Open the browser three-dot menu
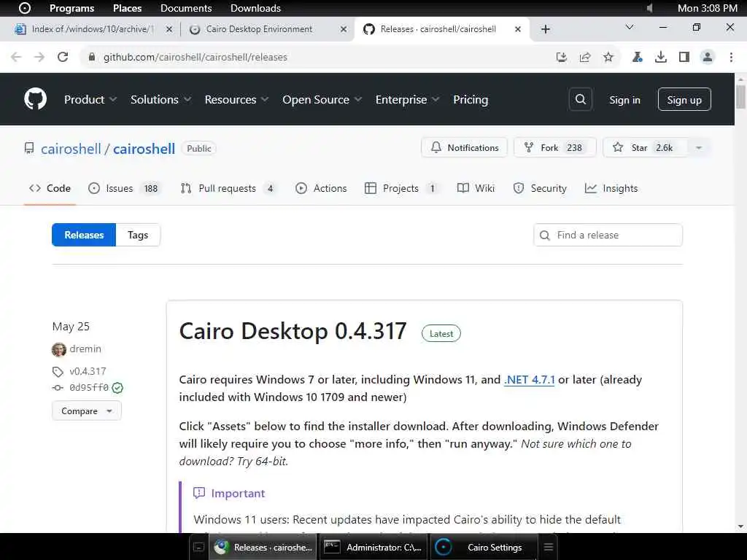 click(x=731, y=57)
